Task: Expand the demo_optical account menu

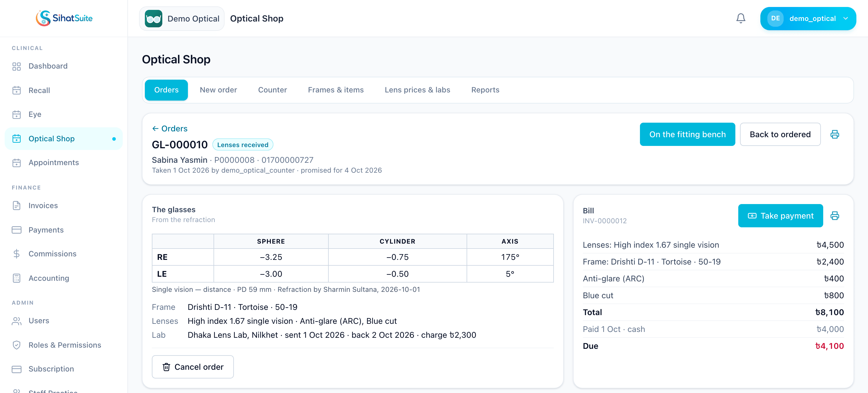Action: click(x=808, y=19)
